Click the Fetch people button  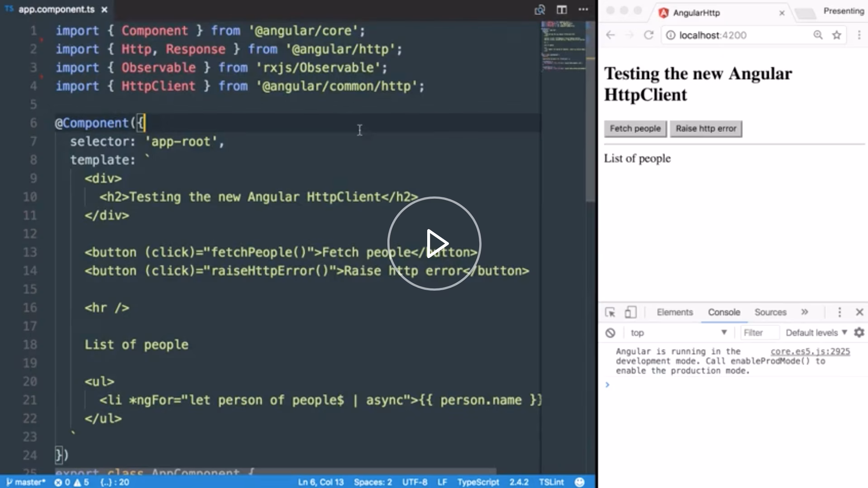pyautogui.click(x=635, y=129)
